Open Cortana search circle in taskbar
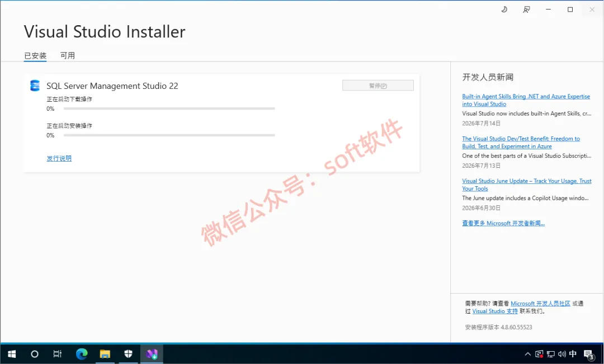Screen dimensions: 604x364 coord(35,354)
